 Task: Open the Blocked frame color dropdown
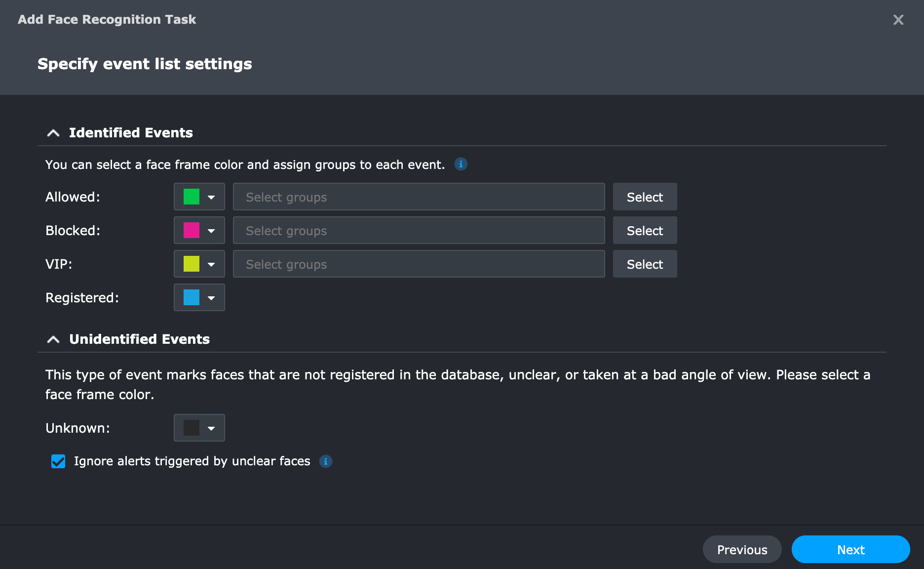(199, 230)
